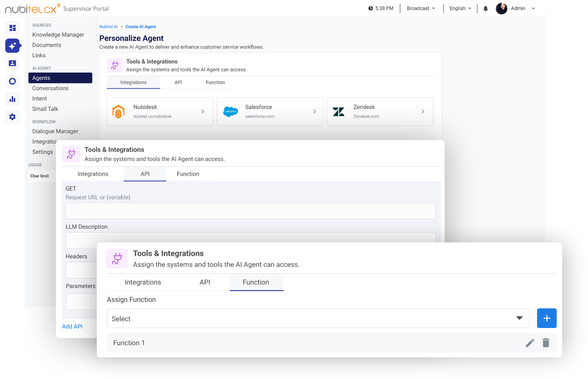The image size is (588, 379).
Task: Click the LLM Description input field
Action: point(251,238)
